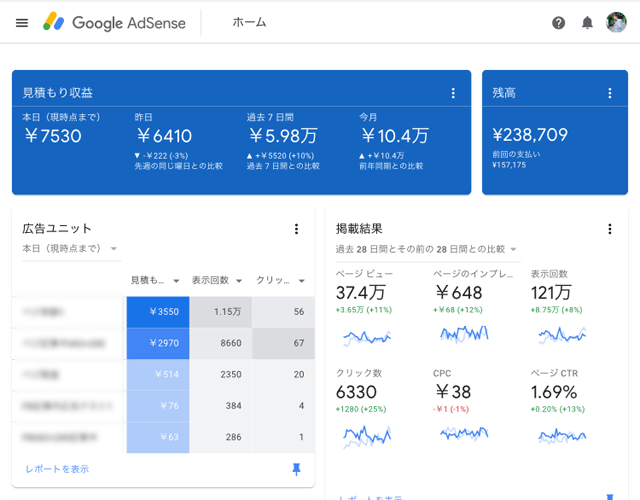Open 残高 card options menu
Viewport: 640px width, 500px height.
[610, 93]
